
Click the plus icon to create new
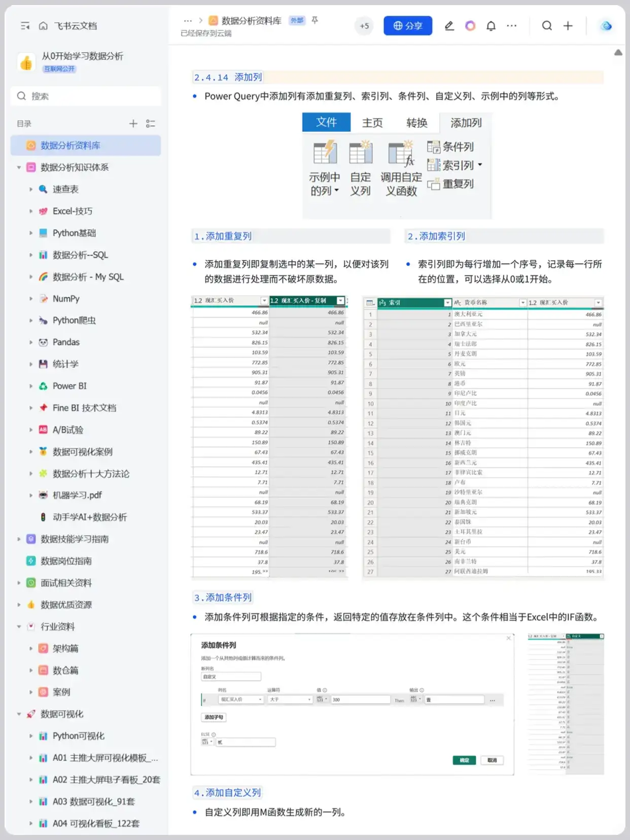coord(568,26)
